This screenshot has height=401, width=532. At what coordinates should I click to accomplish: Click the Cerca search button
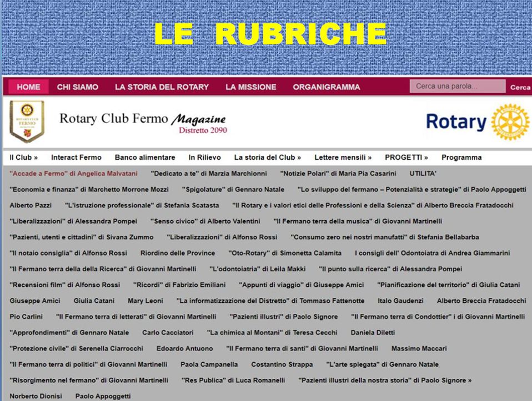520,88
